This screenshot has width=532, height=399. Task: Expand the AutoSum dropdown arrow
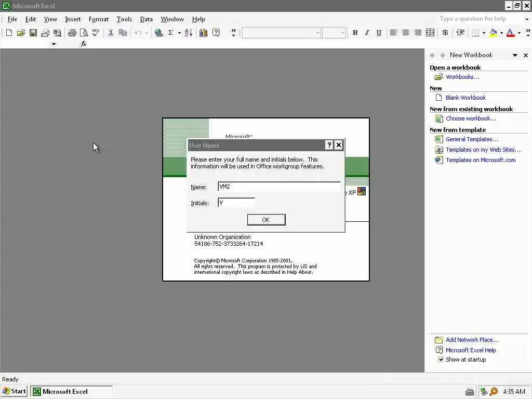[x=179, y=33]
